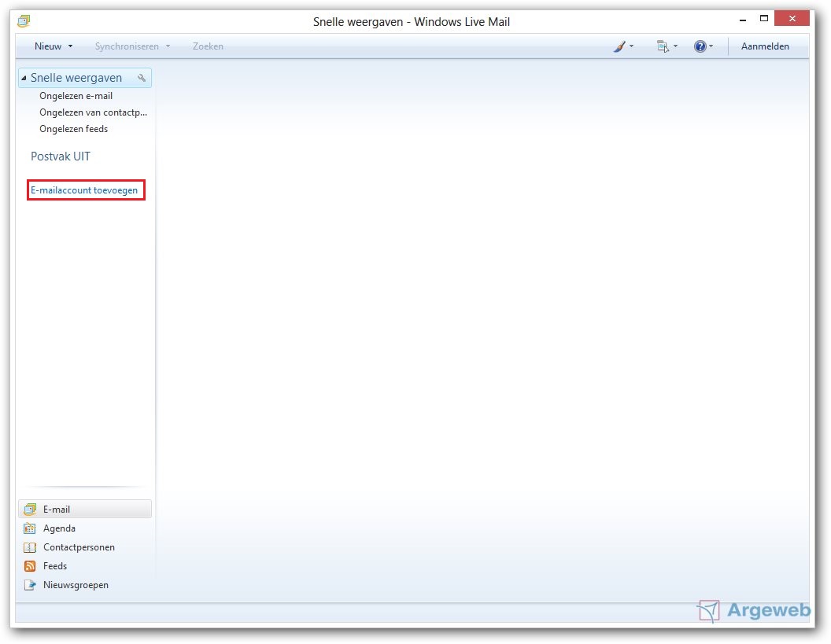Switch to the E-mail section

(x=85, y=510)
